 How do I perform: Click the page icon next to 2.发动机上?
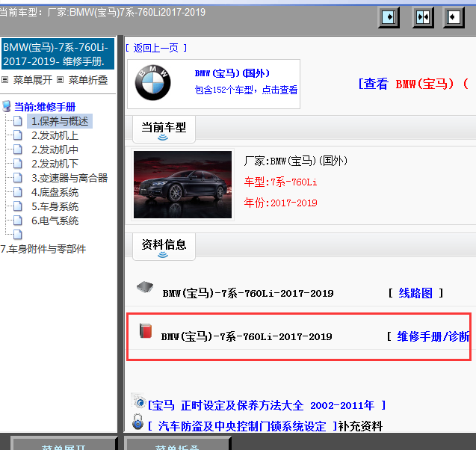(18, 135)
